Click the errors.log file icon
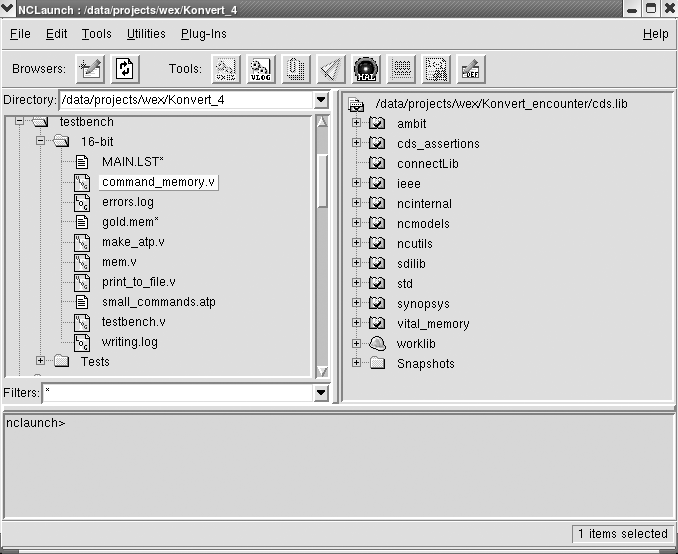 [x=82, y=202]
